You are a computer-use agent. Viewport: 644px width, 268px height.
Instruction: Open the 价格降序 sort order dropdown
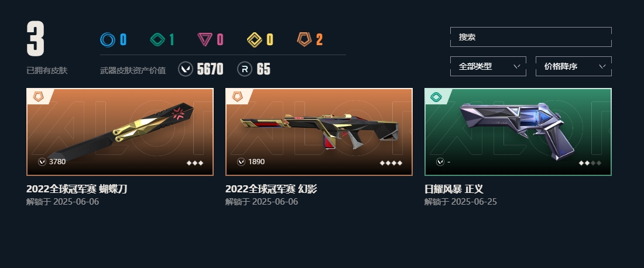[573, 66]
